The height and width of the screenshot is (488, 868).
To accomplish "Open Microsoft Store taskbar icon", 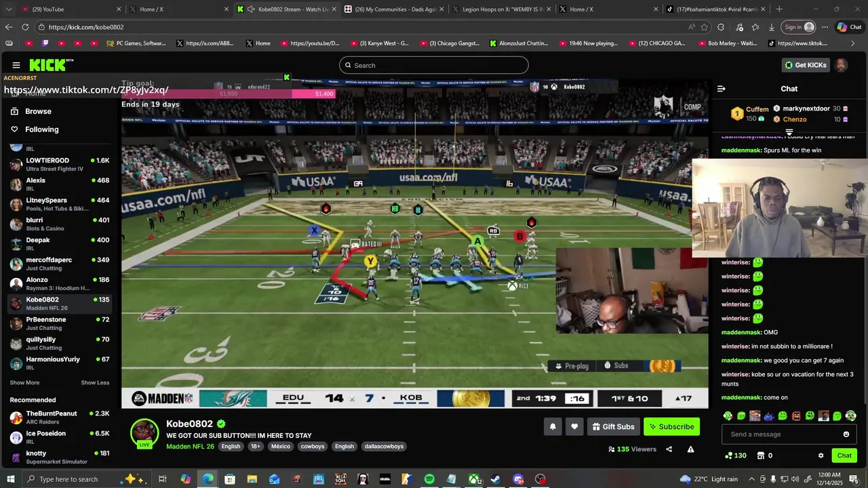I will pos(230,479).
